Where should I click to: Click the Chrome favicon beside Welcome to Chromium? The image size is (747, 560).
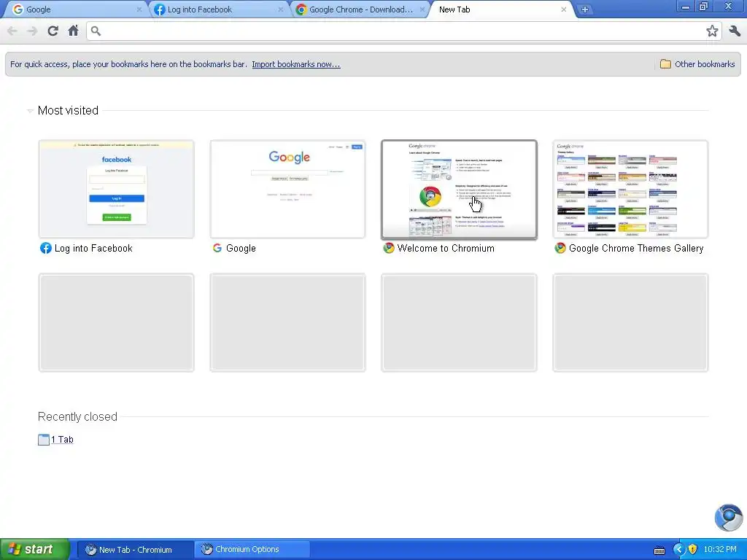(389, 248)
